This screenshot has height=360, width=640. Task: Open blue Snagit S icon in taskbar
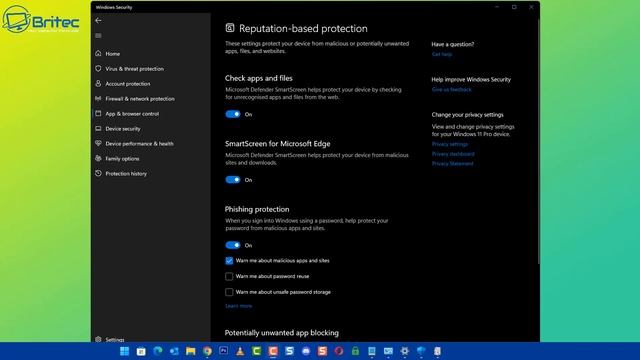coord(289,351)
